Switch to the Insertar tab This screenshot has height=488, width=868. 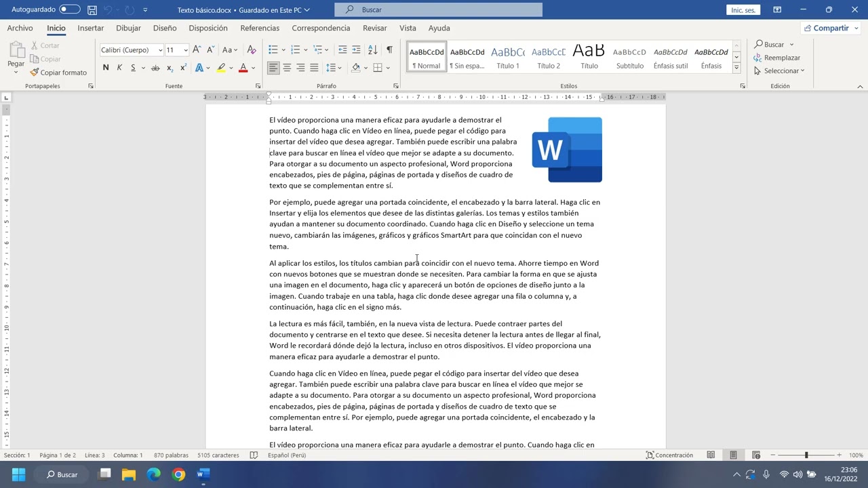point(91,28)
